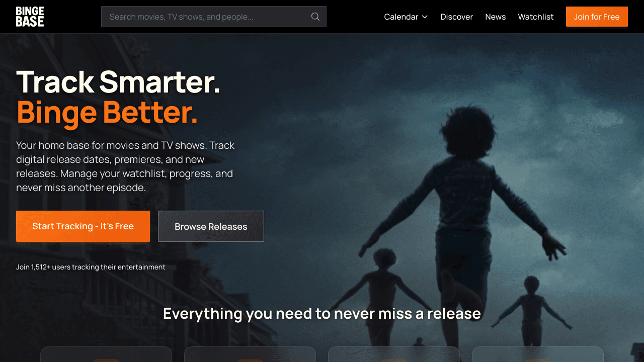The image size is (644, 362).
Task: Select the Browse Releases button
Action: (x=211, y=226)
